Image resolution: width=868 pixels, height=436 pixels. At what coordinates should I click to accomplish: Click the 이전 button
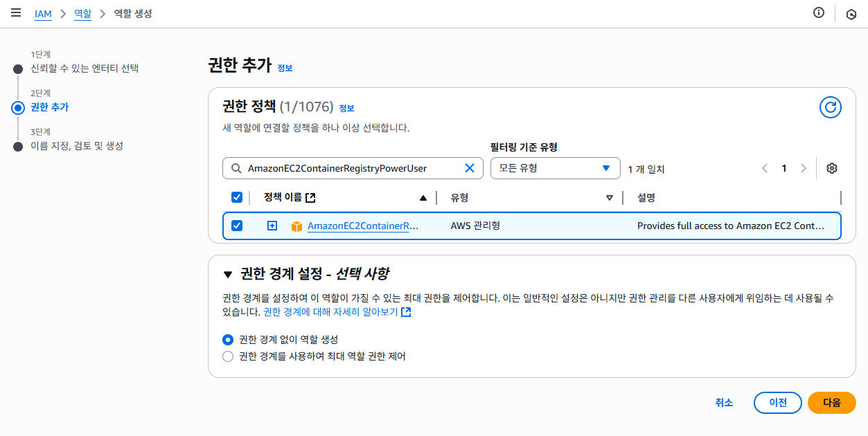pyautogui.click(x=778, y=403)
